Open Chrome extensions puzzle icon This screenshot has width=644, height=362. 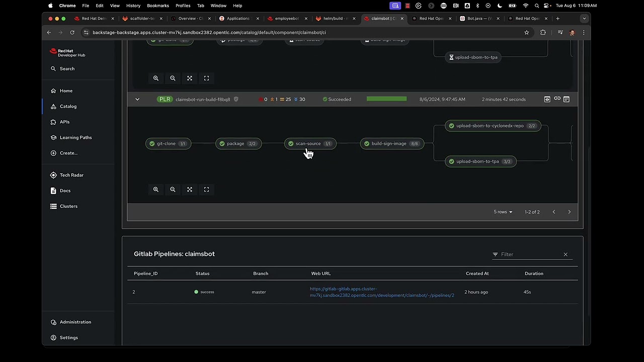pos(543,32)
